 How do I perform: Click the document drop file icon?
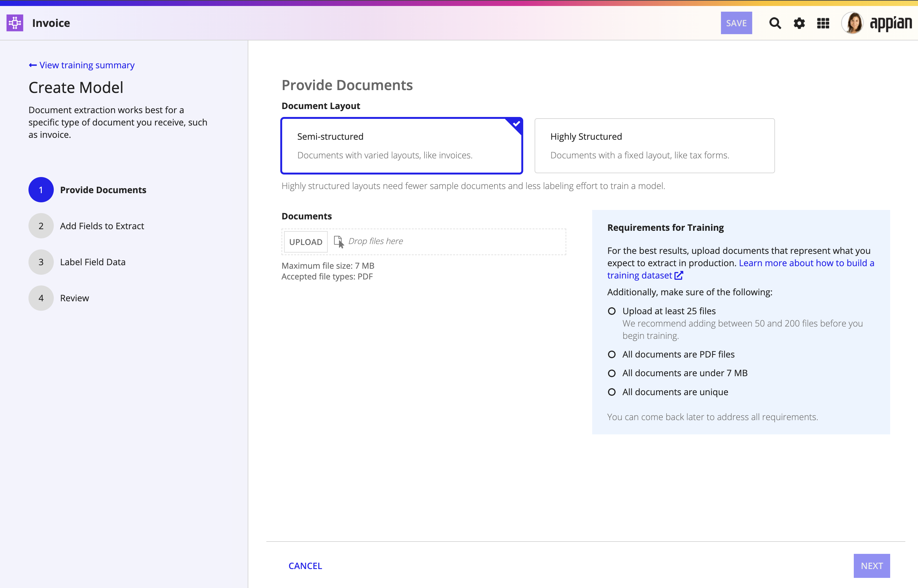coord(338,242)
